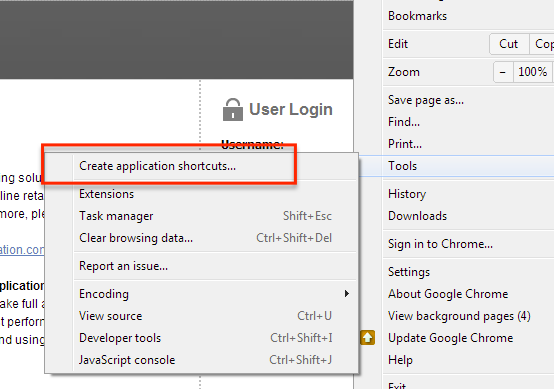The image size is (554, 389).
Task: Select View source in submenu
Action: [201, 316]
